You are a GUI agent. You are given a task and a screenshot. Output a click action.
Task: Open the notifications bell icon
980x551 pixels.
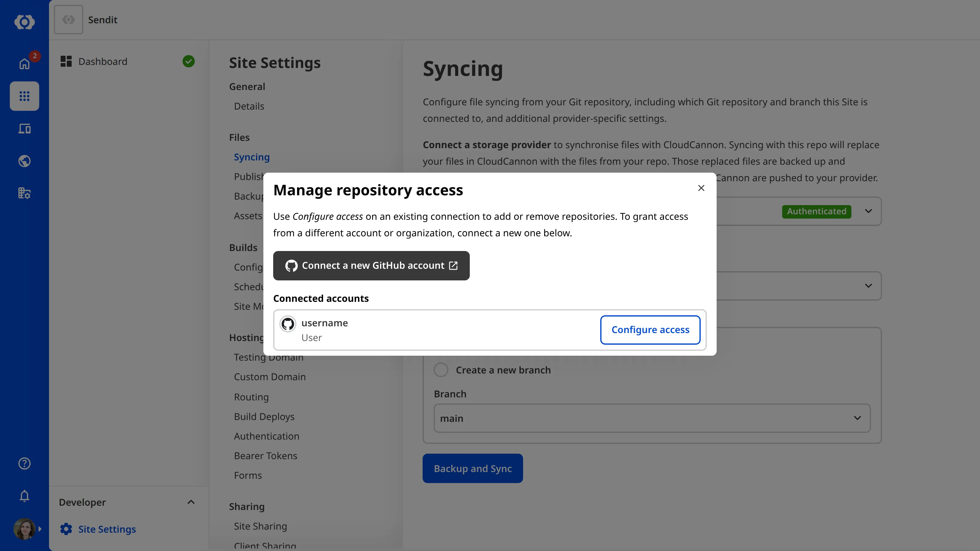coord(24,496)
